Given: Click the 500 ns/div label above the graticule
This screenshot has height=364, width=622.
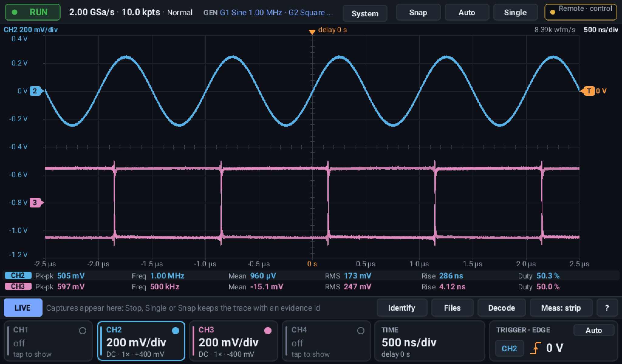Looking at the screenshot, I should [x=601, y=30].
